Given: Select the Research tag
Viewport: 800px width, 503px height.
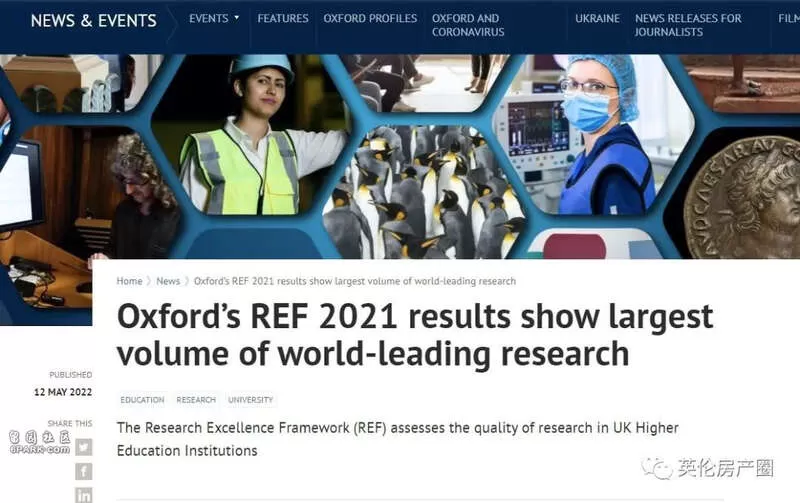Looking at the screenshot, I should tap(196, 399).
